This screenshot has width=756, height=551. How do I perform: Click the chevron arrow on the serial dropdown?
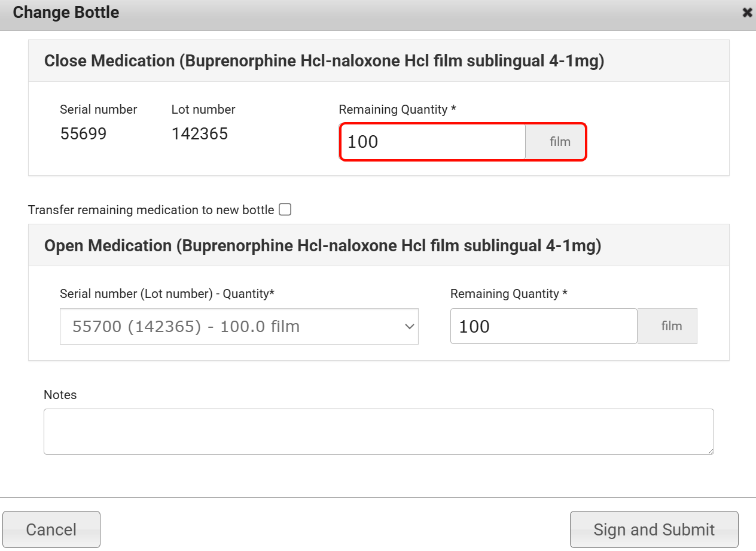tap(410, 327)
